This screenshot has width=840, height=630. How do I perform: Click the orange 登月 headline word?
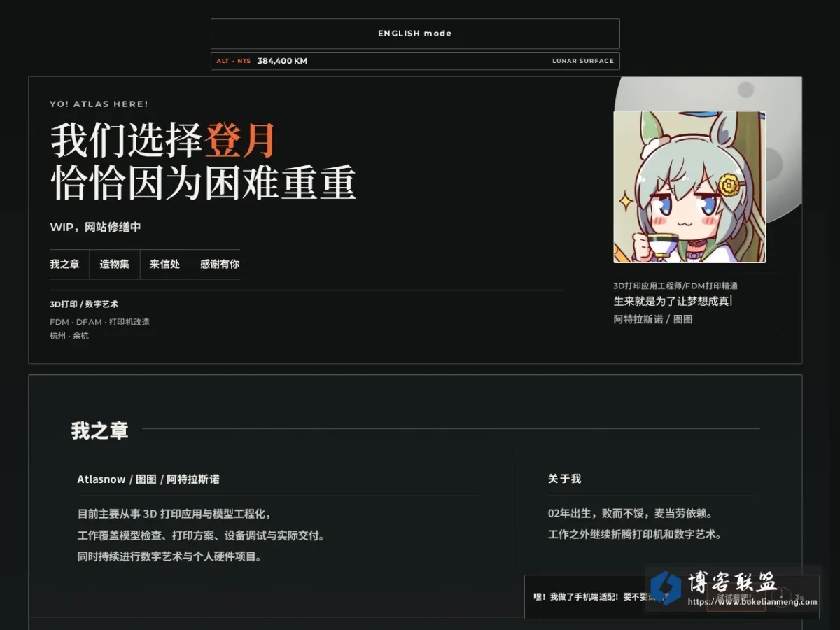pos(239,140)
